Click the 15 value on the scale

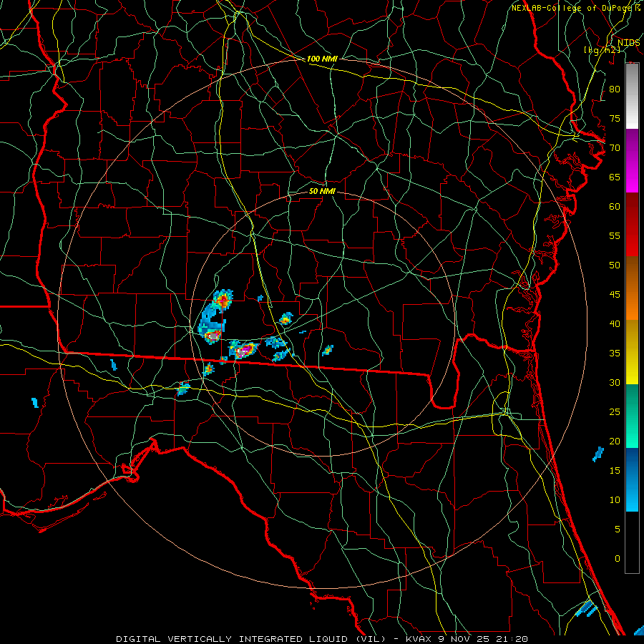pos(615,471)
